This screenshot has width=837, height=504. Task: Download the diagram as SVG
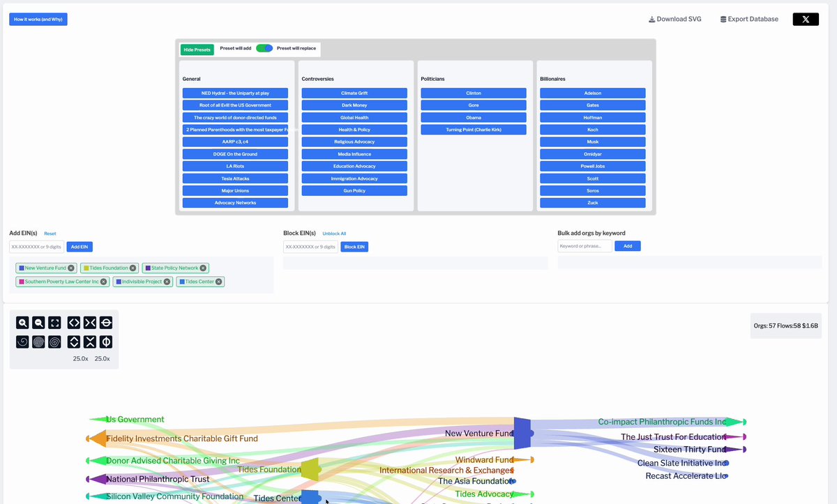(x=675, y=19)
